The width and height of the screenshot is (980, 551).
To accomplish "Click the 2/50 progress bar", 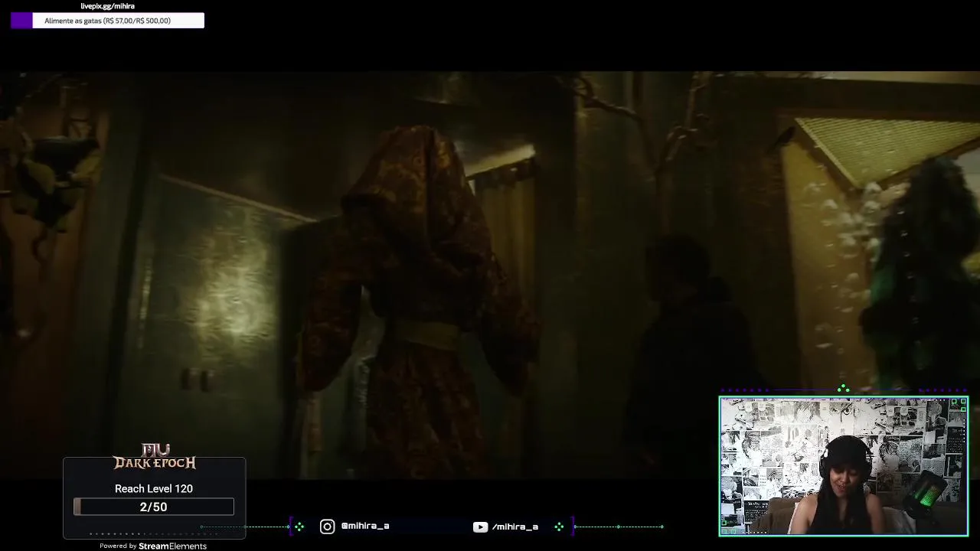I will point(154,507).
